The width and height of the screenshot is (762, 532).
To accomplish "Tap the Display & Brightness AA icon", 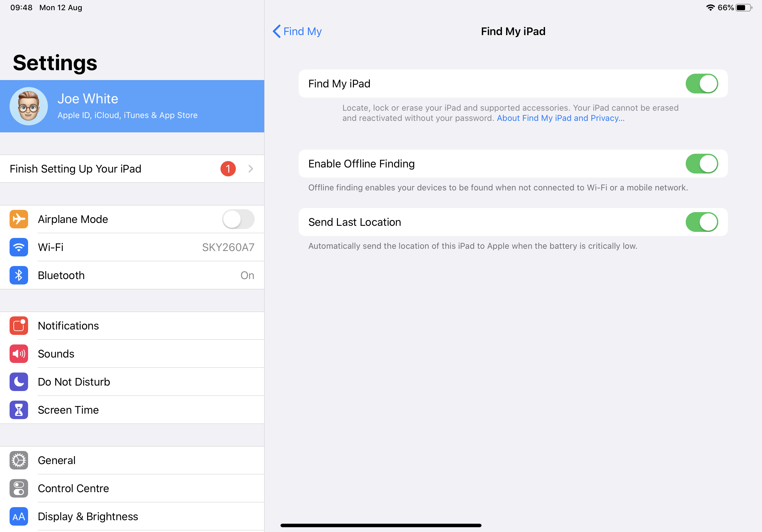I will pos(19,516).
